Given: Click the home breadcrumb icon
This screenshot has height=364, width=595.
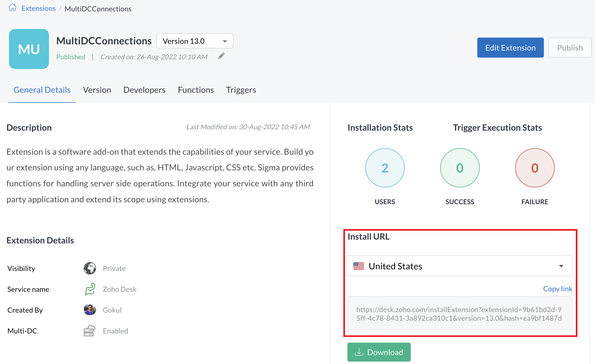Looking at the screenshot, I should tap(12, 7).
